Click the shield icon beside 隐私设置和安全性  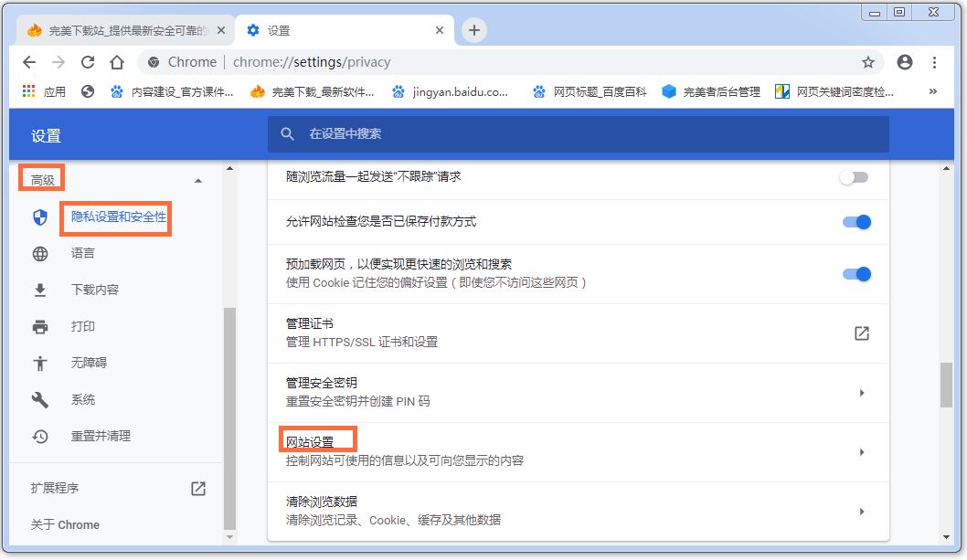point(40,217)
